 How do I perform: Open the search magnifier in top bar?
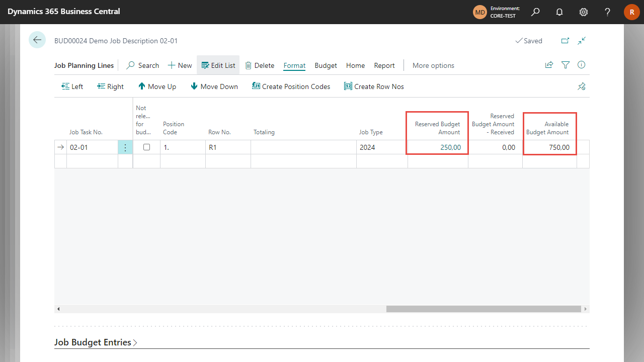coord(535,12)
